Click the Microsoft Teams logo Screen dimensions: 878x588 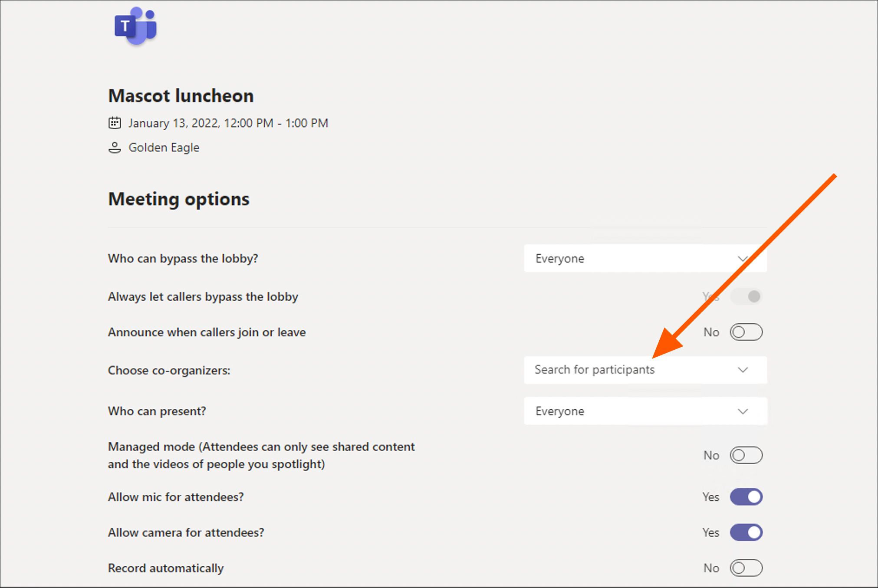tap(135, 26)
